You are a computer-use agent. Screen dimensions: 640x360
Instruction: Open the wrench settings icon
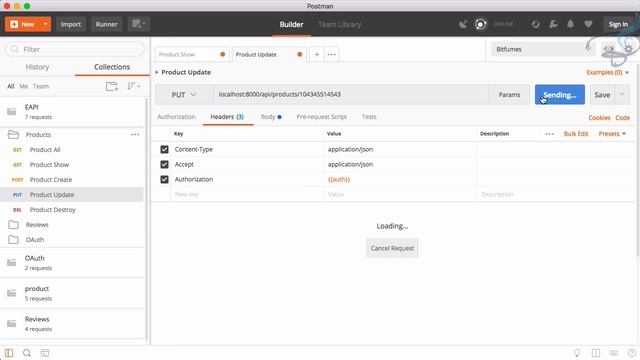coord(553,24)
